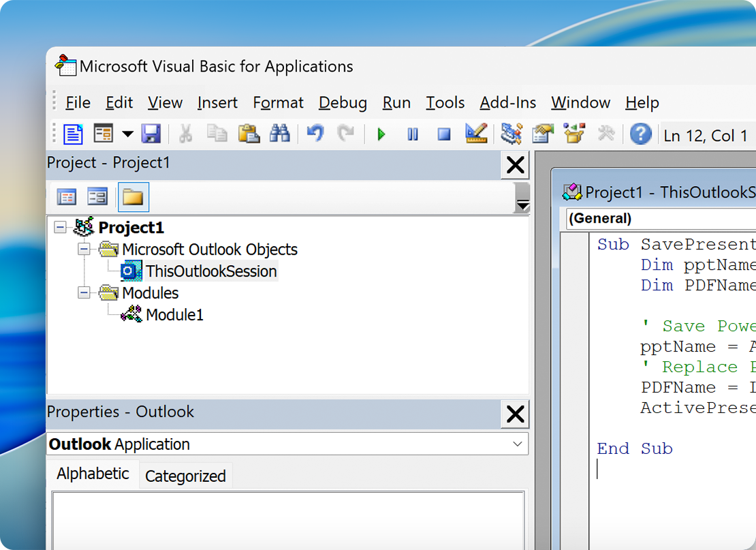Image resolution: width=756 pixels, height=550 pixels.
Task: Undo the last edit via toolbar
Action: point(315,134)
